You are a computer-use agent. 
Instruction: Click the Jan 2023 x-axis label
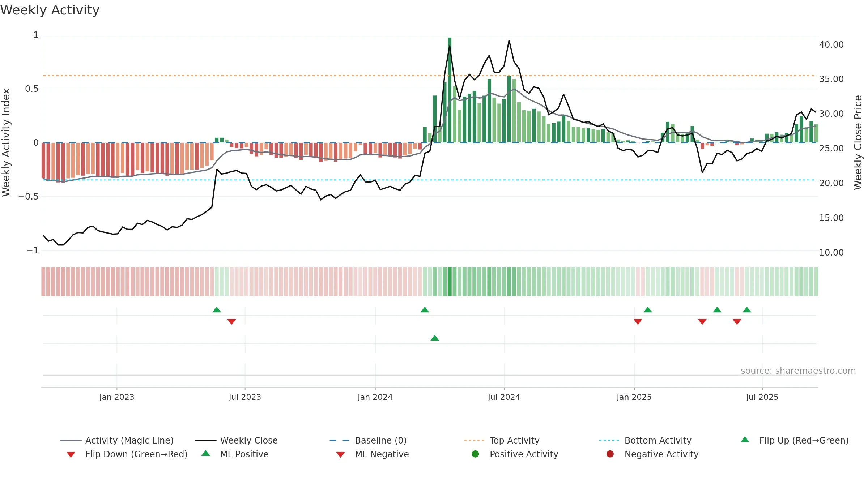click(x=117, y=397)
